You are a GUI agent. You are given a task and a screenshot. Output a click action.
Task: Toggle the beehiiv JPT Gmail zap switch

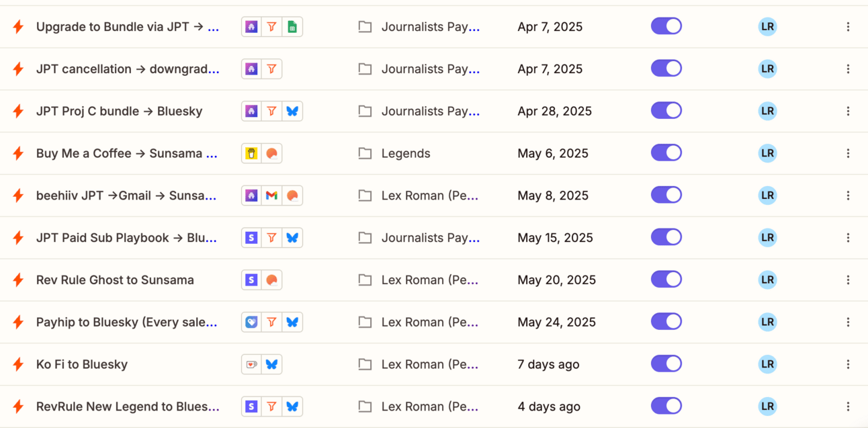666,195
